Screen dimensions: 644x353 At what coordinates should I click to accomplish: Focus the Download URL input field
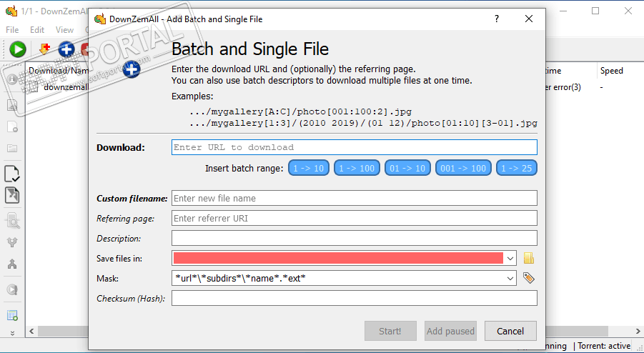(355, 147)
